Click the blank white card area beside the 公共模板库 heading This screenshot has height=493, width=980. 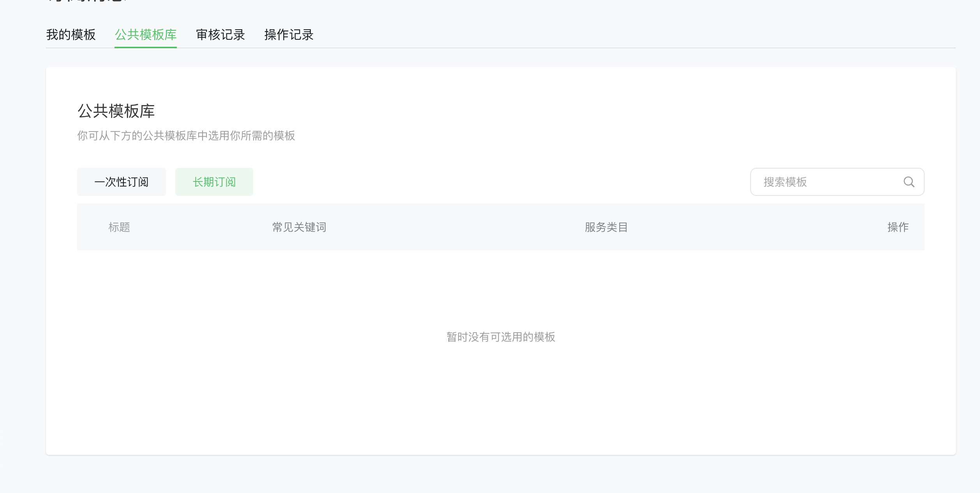tap(506, 111)
